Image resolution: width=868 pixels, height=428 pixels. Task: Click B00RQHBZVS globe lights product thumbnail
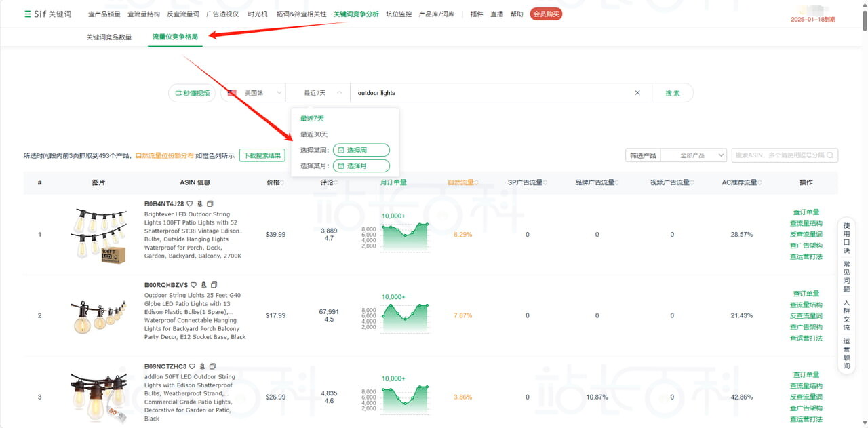[99, 316]
